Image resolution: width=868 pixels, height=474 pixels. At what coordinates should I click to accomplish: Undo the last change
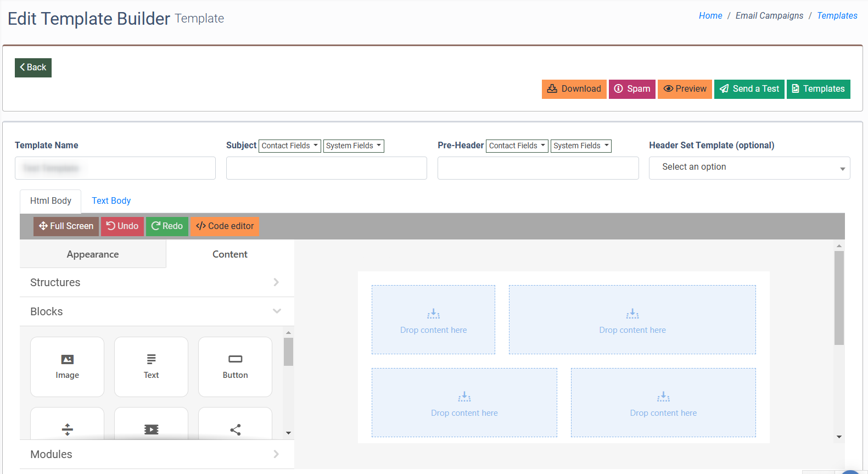[x=122, y=226]
